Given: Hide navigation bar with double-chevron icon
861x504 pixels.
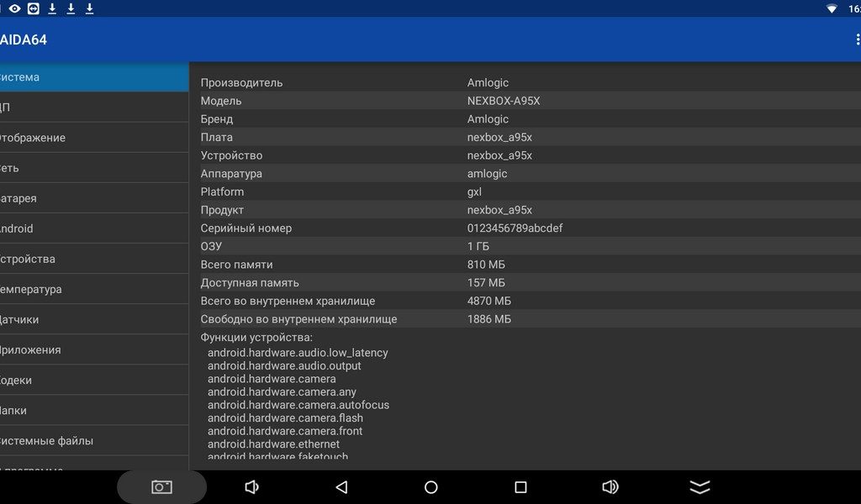Looking at the screenshot, I should click(700, 487).
